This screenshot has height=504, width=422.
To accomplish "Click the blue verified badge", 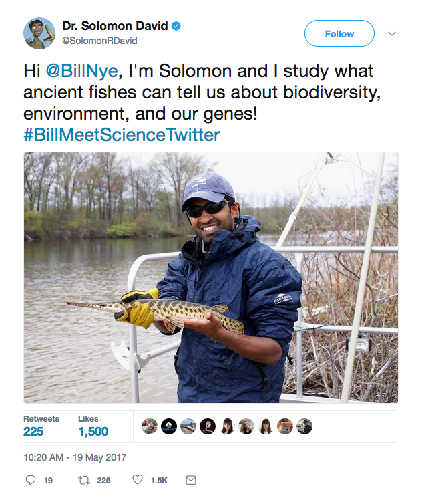I will 176,27.
